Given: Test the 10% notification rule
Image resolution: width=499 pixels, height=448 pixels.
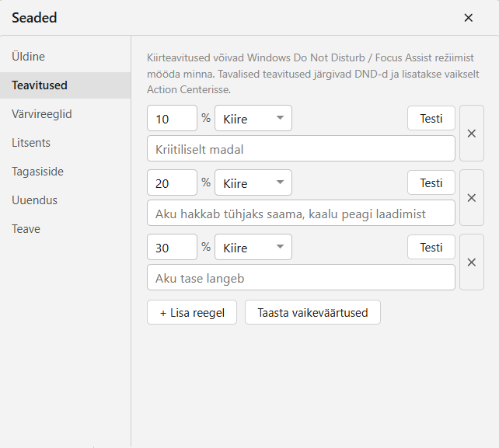Looking at the screenshot, I should coord(431,118).
